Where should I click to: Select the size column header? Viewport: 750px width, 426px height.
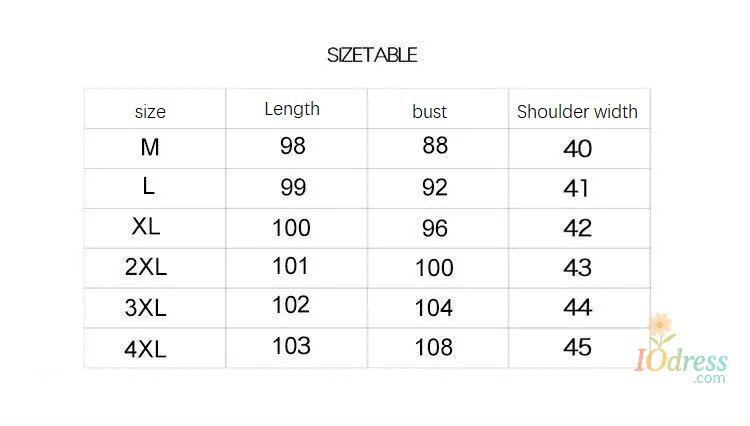click(x=150, y=112)
